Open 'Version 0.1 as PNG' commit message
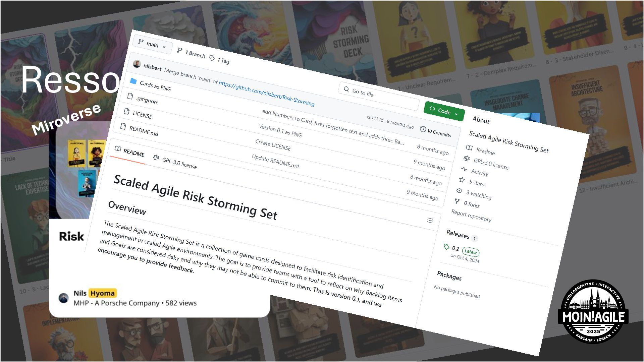Viewport: 644px width, 362px height. pos(280,130)
